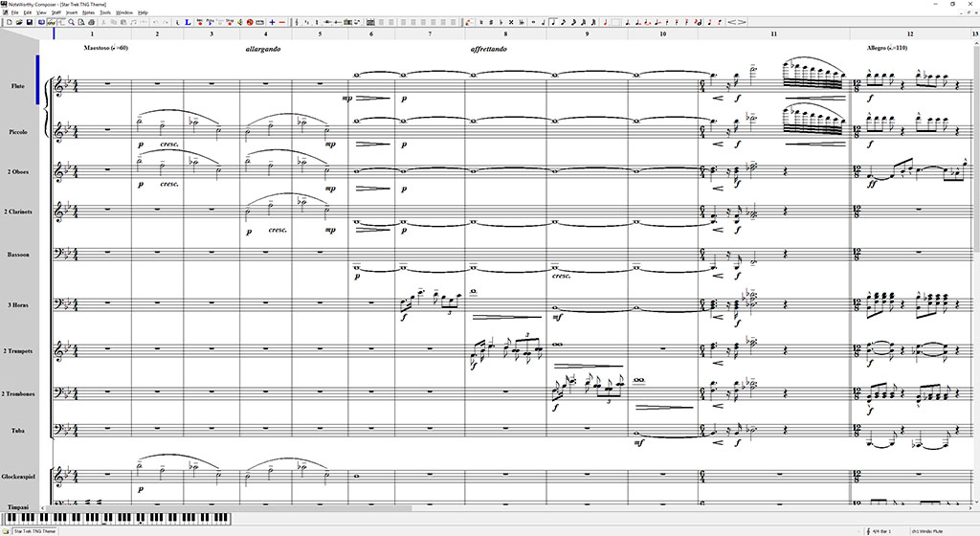Open the Insert menu
The image size is (980, 536).
[x=72, y=12]
